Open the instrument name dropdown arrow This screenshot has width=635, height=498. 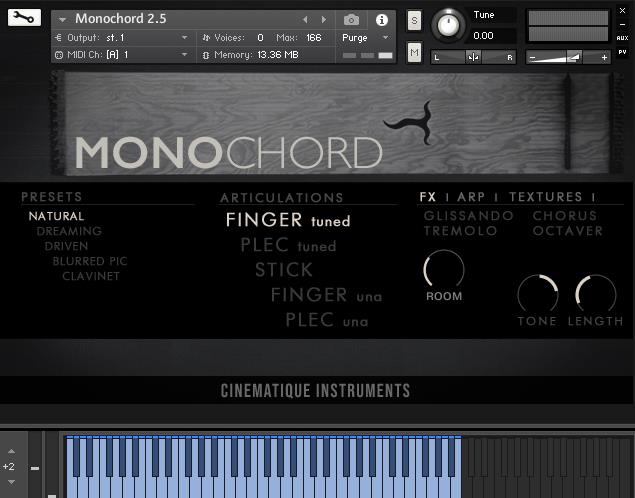pyautogui.click(x=62, y=19)
